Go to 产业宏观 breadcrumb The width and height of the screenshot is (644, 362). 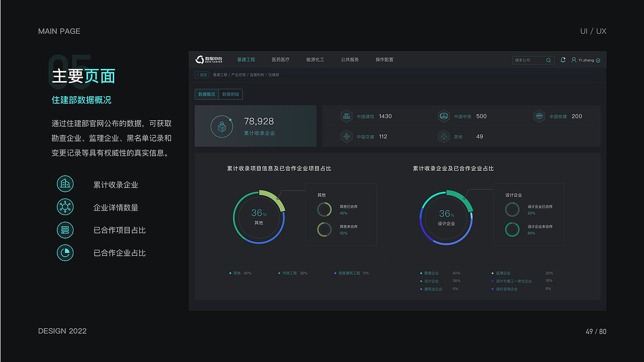pos(238,75)
